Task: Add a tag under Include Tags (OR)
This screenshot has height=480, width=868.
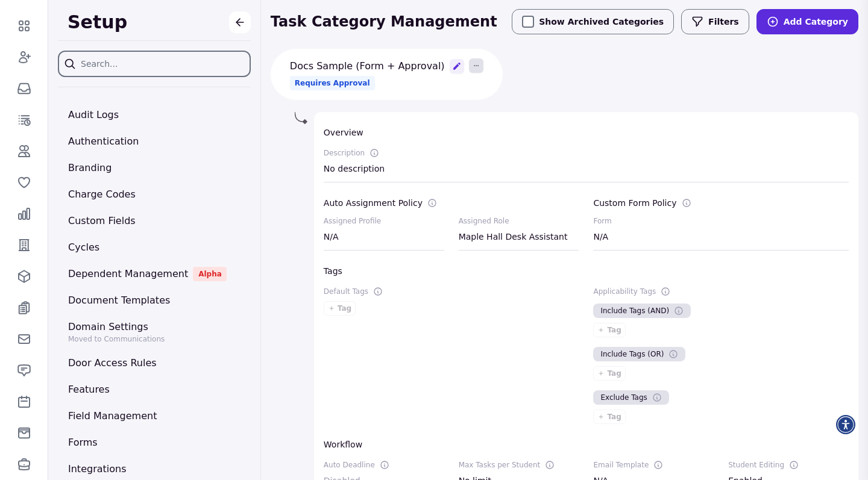Action: (609, 373)
